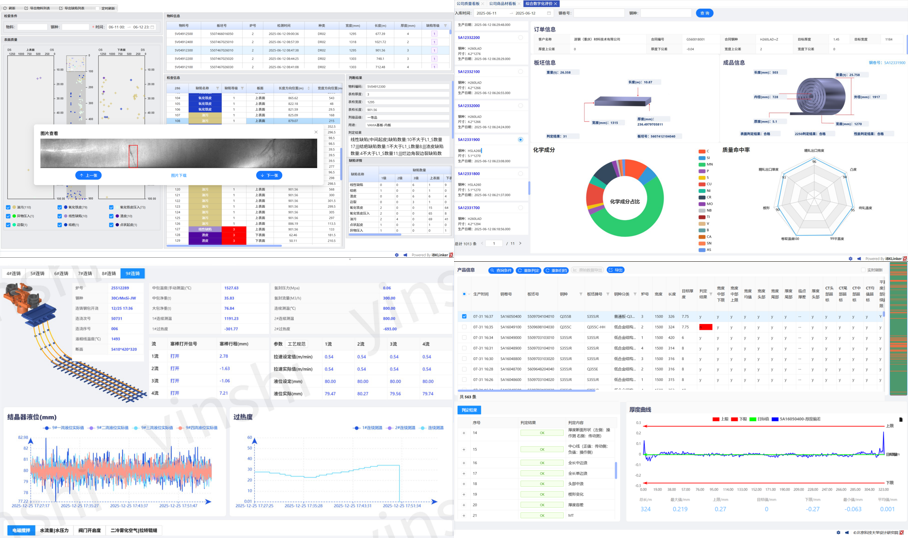This screenshot has height=538, width=908.
Task: Expand judgment row 21 in the 判定结果 list
Action: (464, 515)
